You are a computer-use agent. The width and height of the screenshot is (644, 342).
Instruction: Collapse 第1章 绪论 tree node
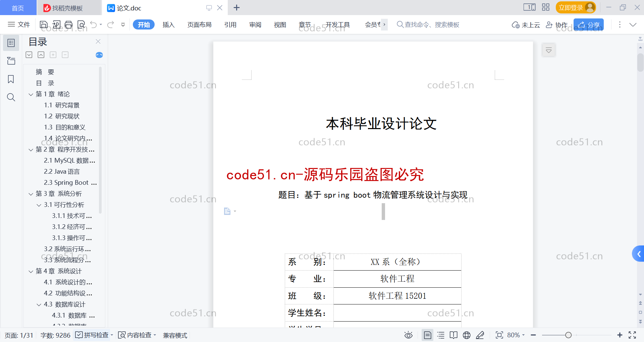coord(31,94)
